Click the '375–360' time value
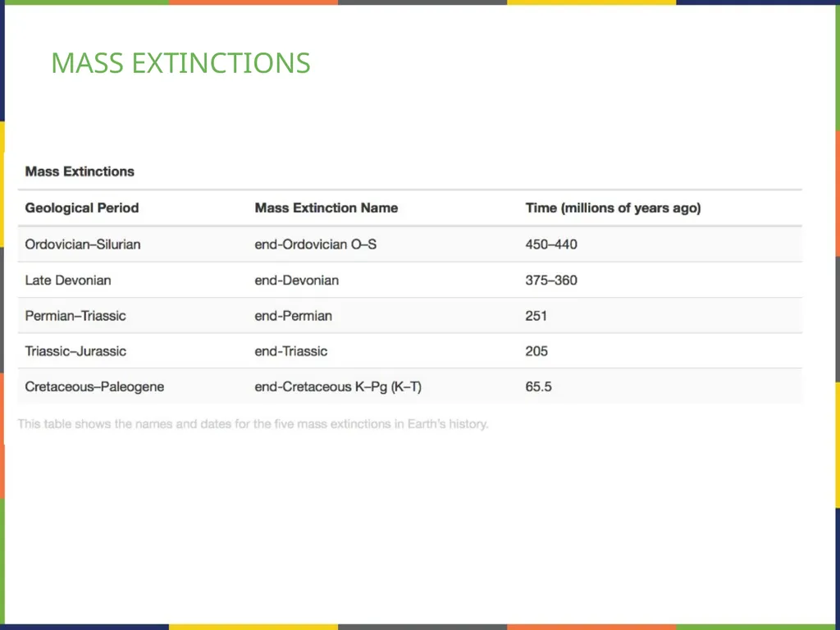Screen dimensions: 840x630 click(551, 281)
